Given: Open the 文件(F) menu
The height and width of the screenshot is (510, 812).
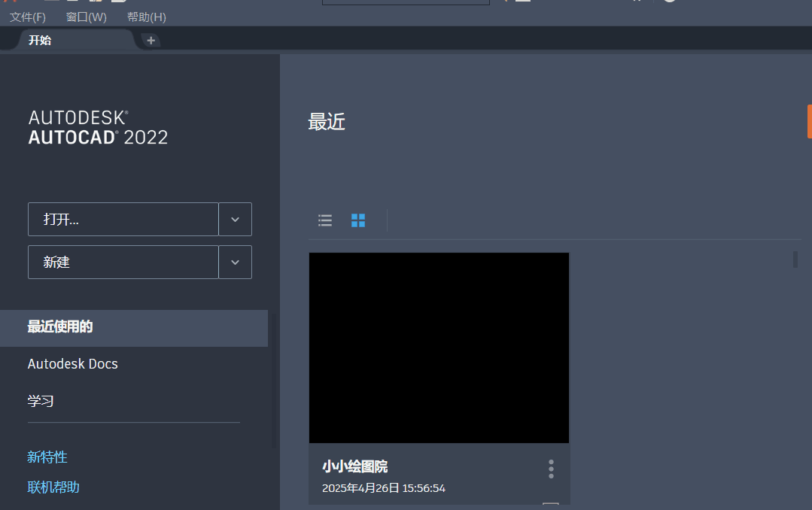Looking at the screenshot, I should point(27,17).
